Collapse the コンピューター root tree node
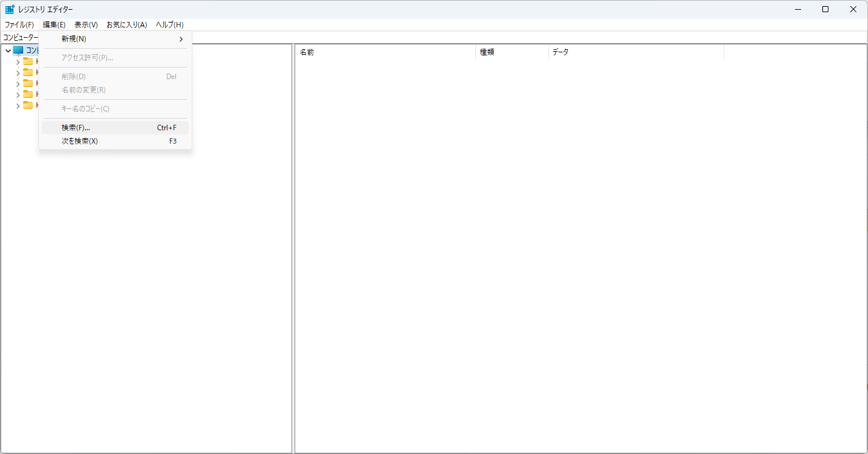868x454 pixels. point(8,51)
